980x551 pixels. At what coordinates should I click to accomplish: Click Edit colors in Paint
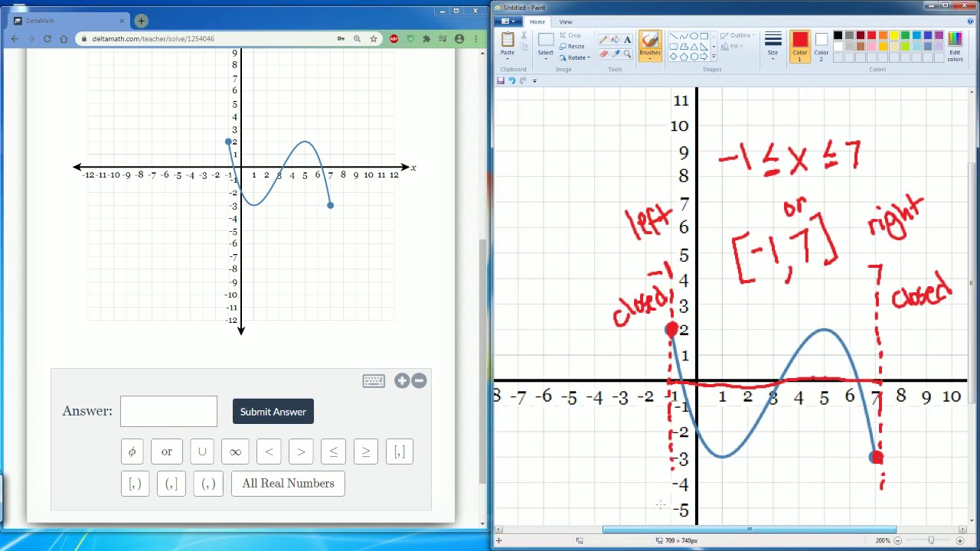(955, 47)
